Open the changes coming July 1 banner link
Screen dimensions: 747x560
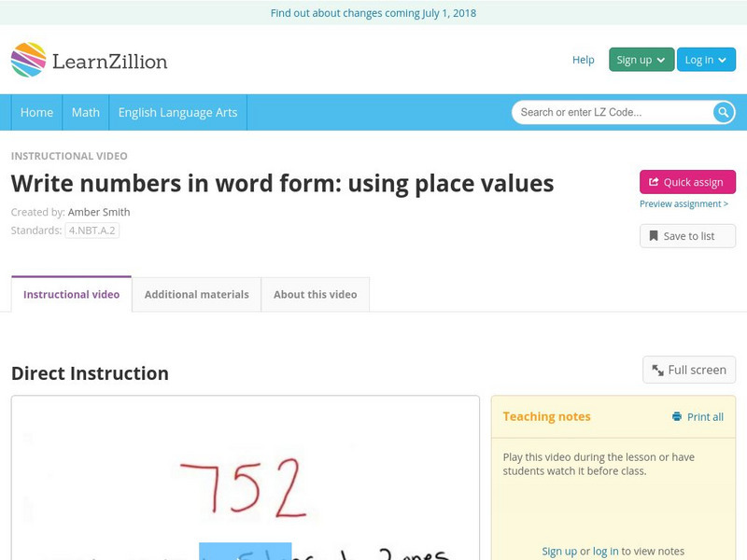tap(373, 13)
